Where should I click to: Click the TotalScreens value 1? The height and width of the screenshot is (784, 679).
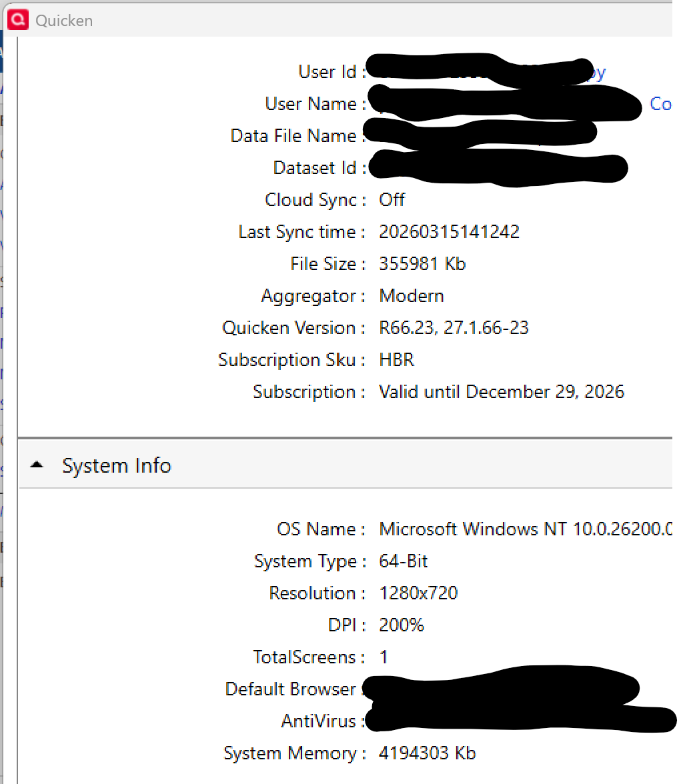click(384, 657)
